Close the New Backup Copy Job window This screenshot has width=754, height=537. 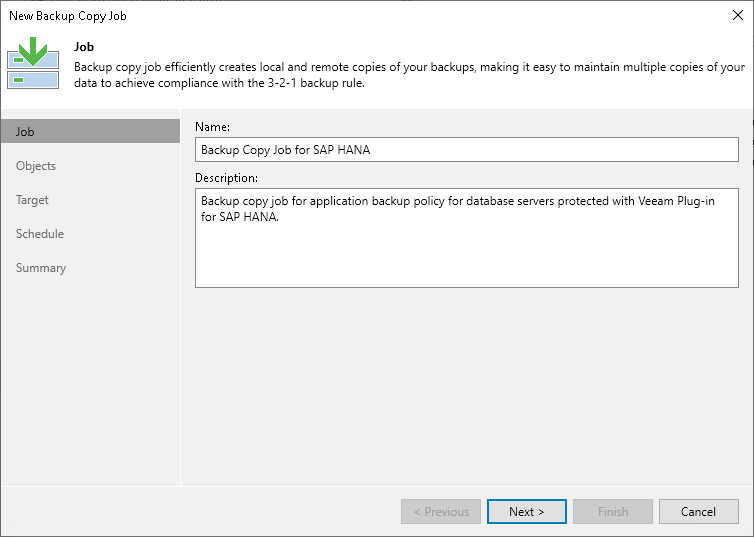coord(737,16)
